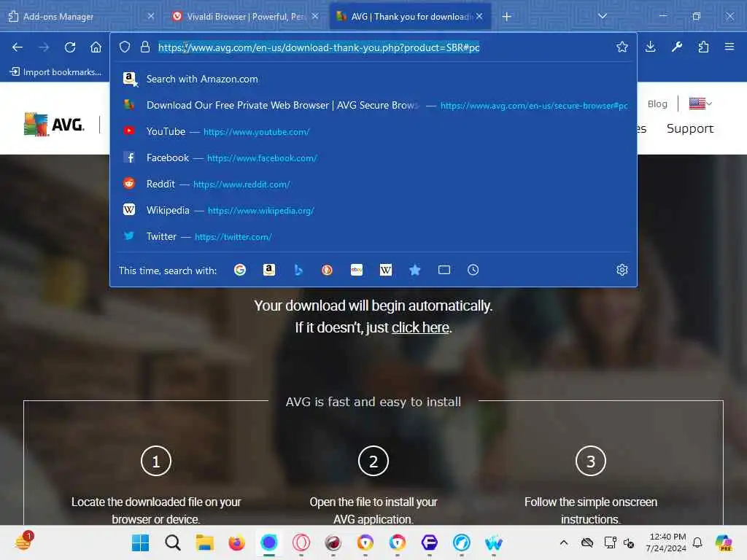Click Import bookmarks button
Screen dimensions: 747x560
pyautogui.click(x=55, y=72)
